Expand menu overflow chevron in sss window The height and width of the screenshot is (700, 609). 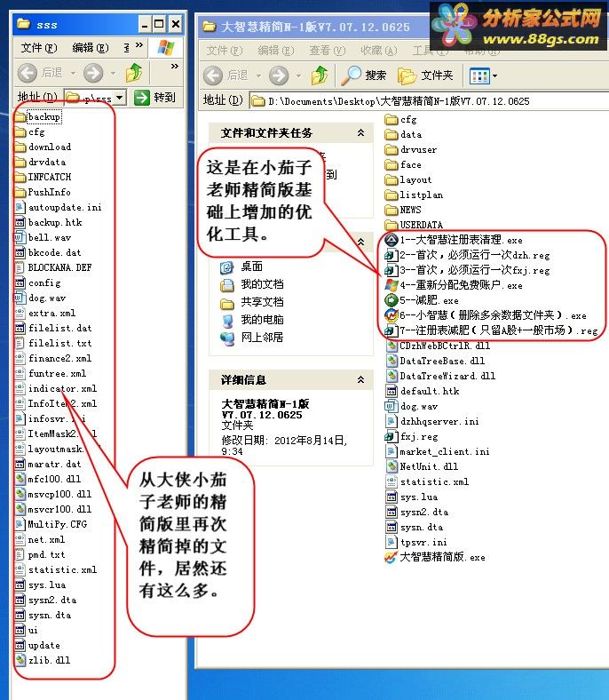[x=139, y=45]
